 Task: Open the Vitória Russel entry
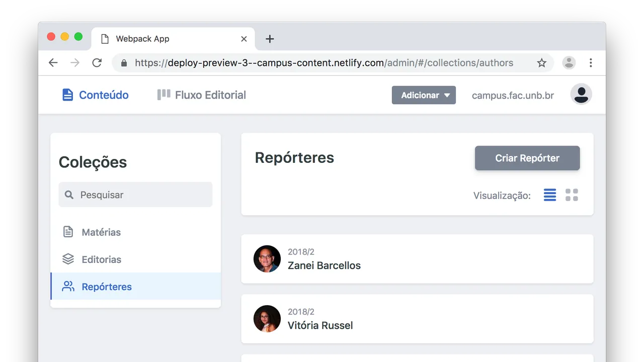point(417,319)
